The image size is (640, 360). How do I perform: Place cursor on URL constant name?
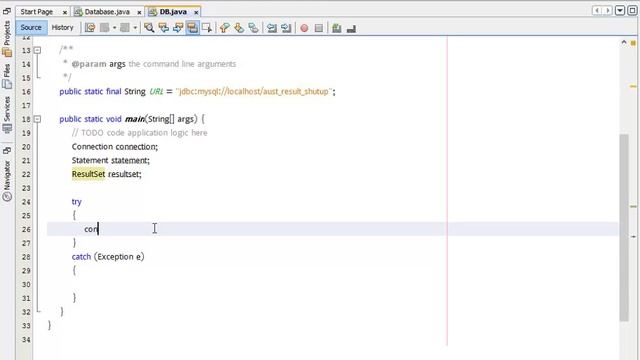pos(156,91)
